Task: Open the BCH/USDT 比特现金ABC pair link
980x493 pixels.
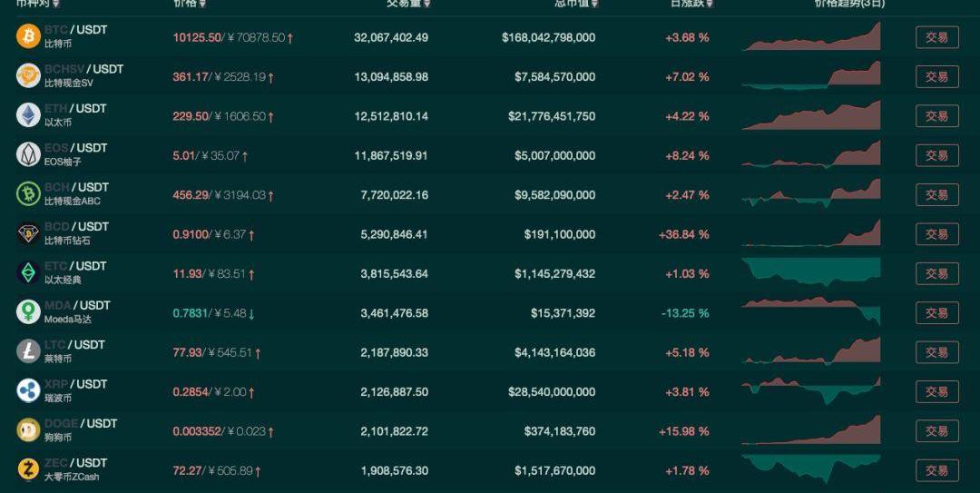Action: click(x=76, y=188)
